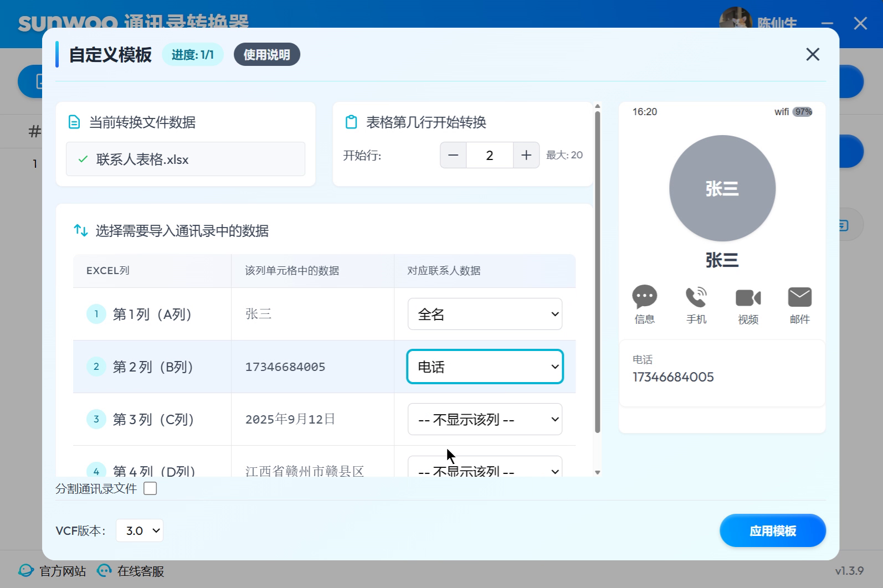Tap the 信息 message icon
883x588 pixels.
tap(644, 297)
